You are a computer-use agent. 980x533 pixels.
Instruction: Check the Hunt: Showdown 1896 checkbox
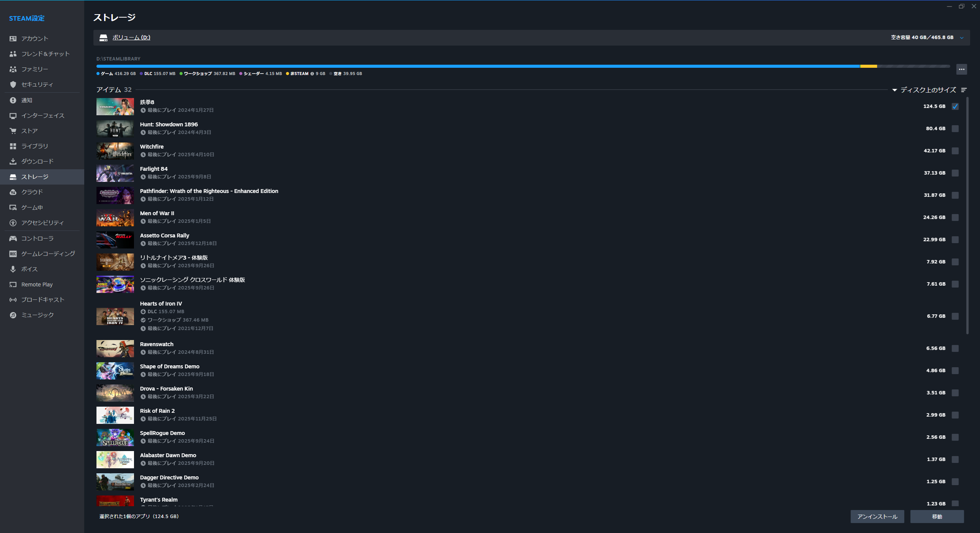(x=955, y=129)
